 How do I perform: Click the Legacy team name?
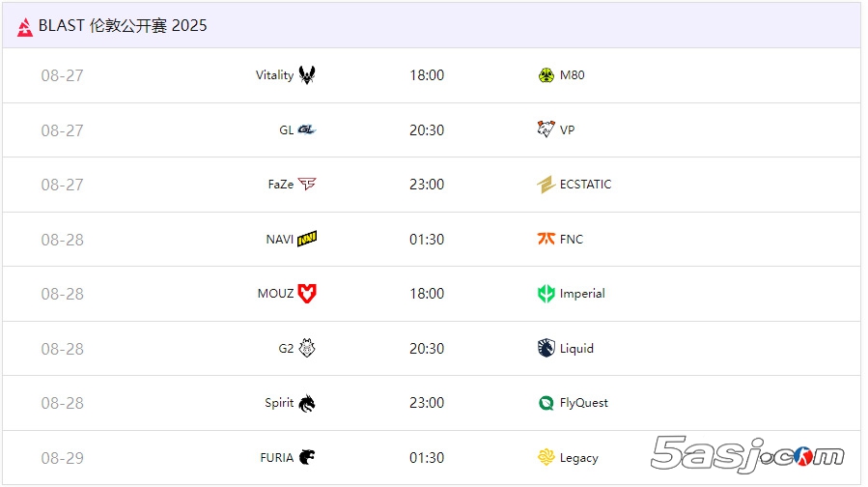coord(578,458)
